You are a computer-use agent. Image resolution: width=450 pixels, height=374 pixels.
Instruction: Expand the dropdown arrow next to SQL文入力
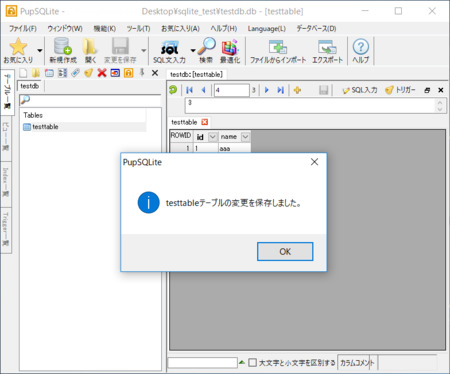(193, 51)
